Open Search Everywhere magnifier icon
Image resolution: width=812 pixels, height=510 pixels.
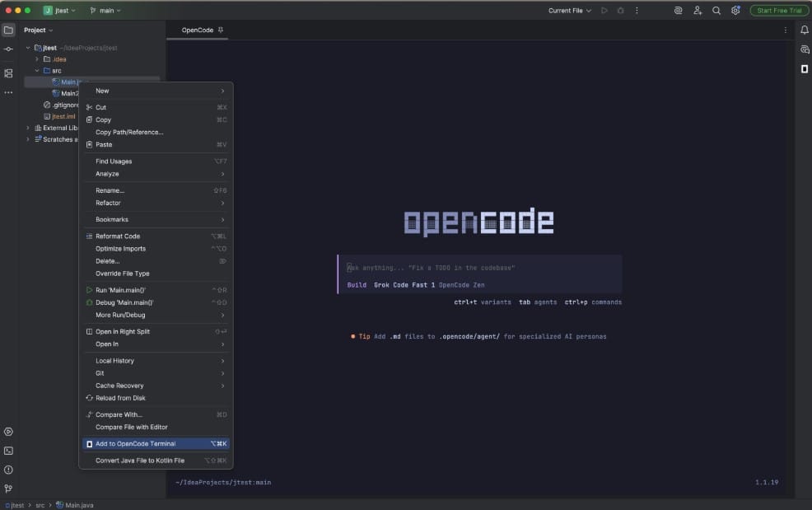tap(716, 11)
